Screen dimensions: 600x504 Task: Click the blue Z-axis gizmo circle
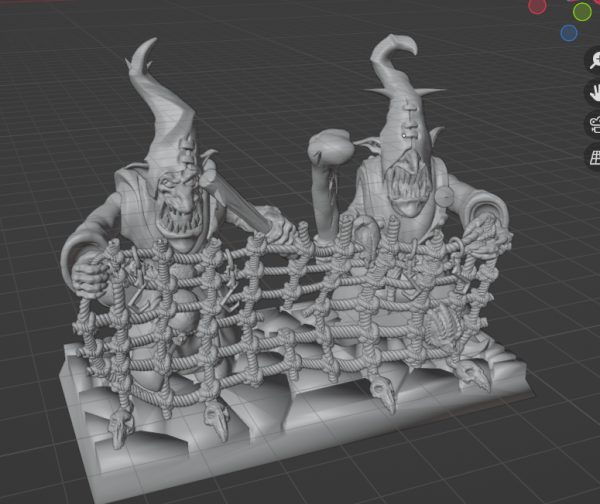pyautogui.click(x=569, y=33)
